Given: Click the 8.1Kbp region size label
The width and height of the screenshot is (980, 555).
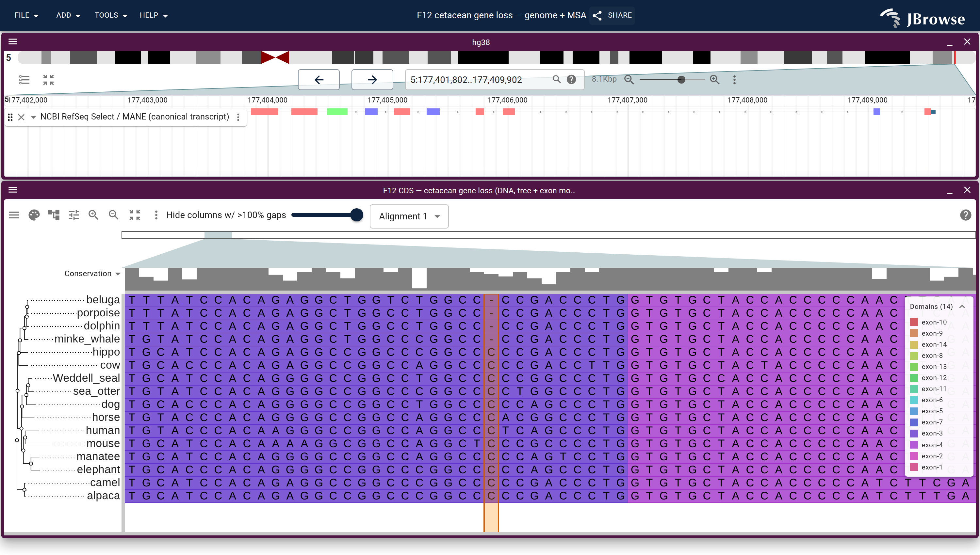Looking at the screenshot, I should (604, 79).
